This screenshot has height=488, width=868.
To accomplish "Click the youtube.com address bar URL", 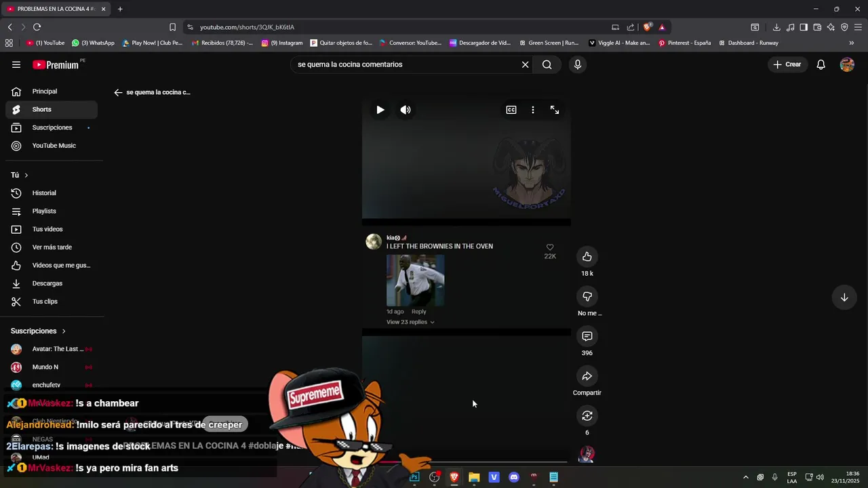I will [247, 27].
